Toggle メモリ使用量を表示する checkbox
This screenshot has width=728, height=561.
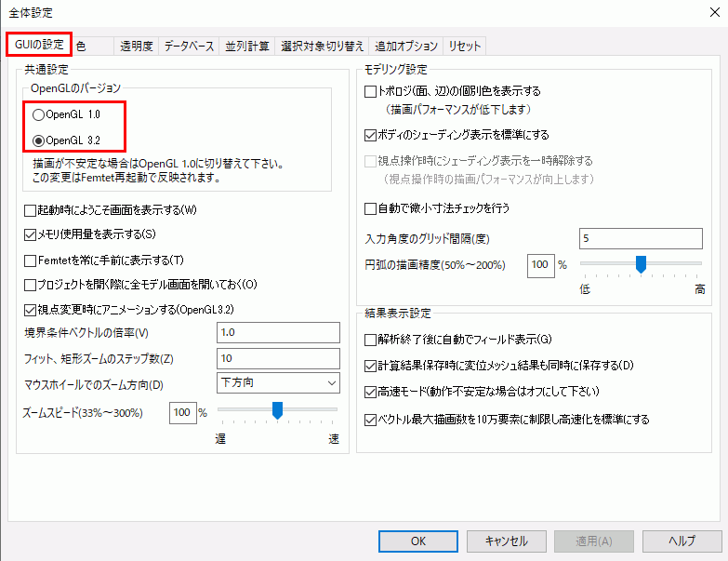31,234
